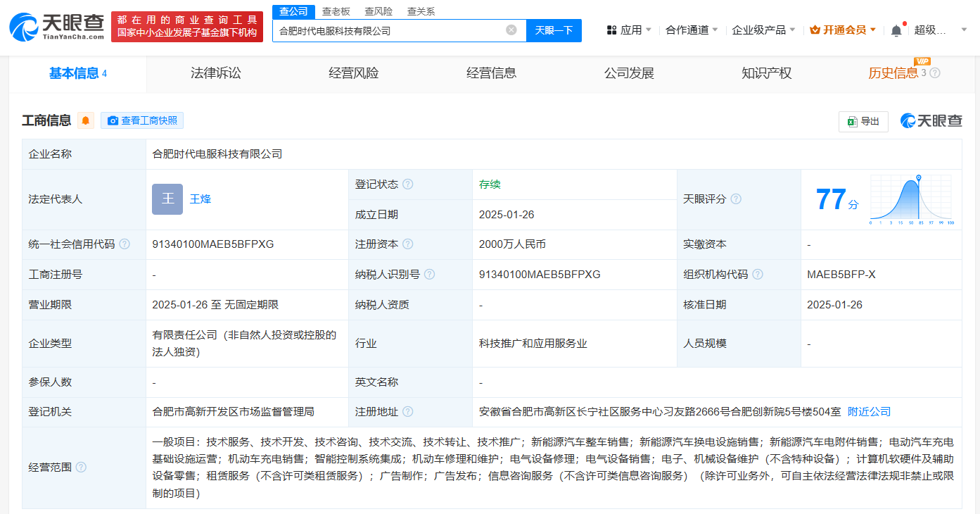Click the question icon beside 历史信息 tab
The image size is (980, 514).
935,73
